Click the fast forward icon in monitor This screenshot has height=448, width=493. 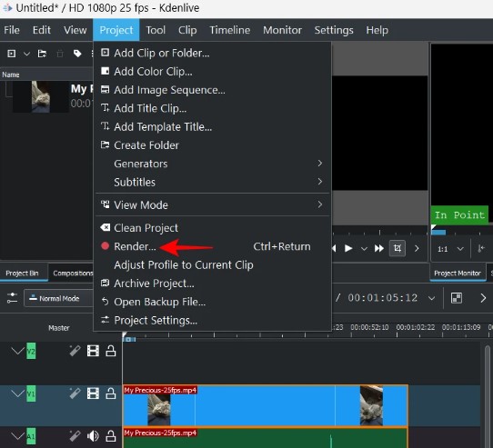click(x=379, y=248)
